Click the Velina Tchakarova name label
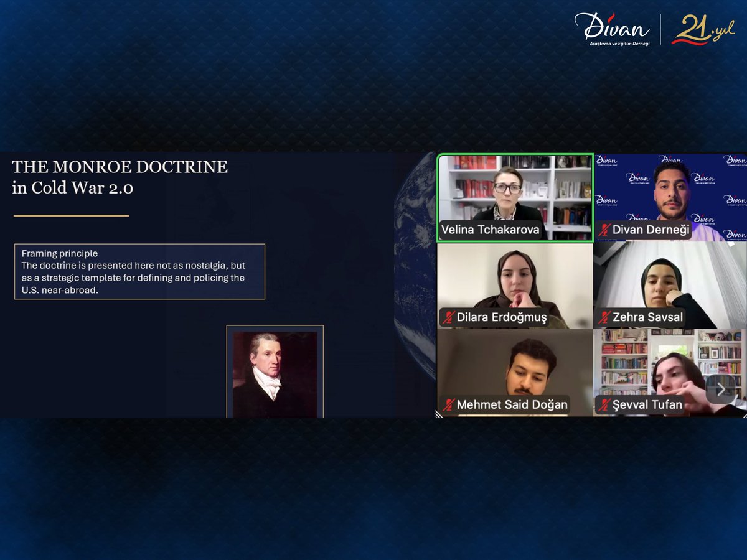Screen dimensions: 747x560 (491, 230)
